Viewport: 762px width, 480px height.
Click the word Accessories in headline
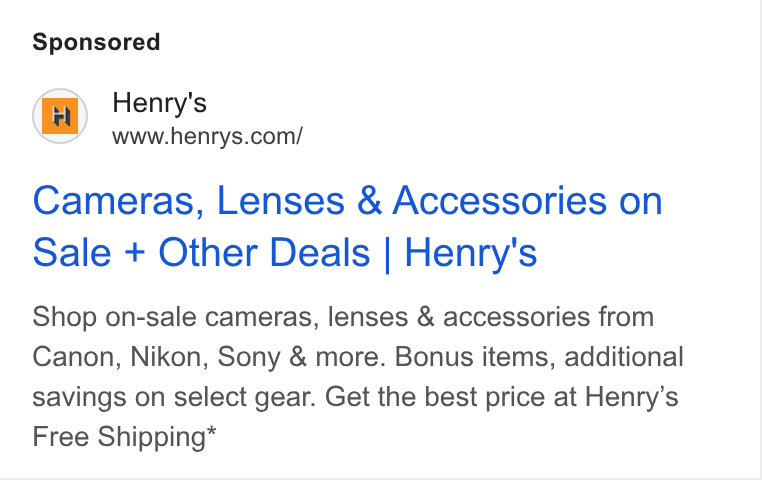tap(500, 201)
